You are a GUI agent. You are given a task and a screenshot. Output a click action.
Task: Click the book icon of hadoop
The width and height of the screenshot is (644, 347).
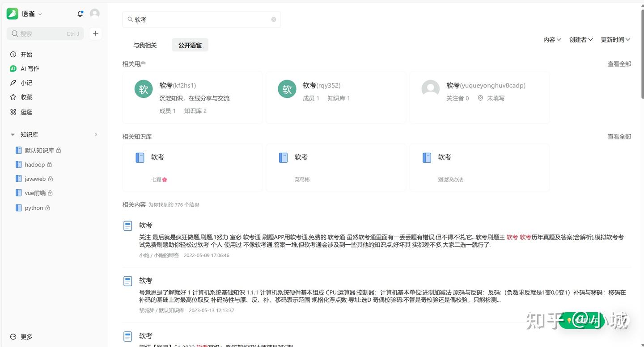[19, 164]
